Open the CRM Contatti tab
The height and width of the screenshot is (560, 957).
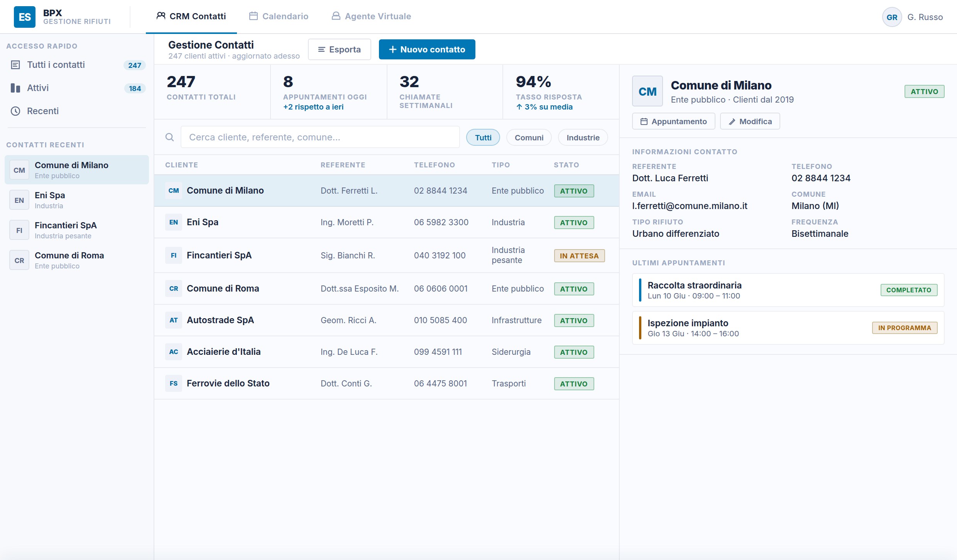click(x=191, y=16)
